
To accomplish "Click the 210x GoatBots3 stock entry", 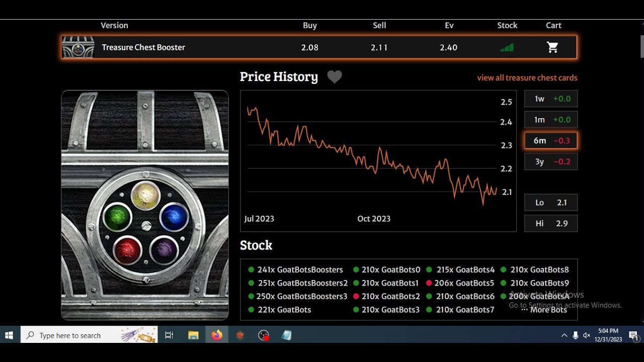I will [x=386, y=310].
